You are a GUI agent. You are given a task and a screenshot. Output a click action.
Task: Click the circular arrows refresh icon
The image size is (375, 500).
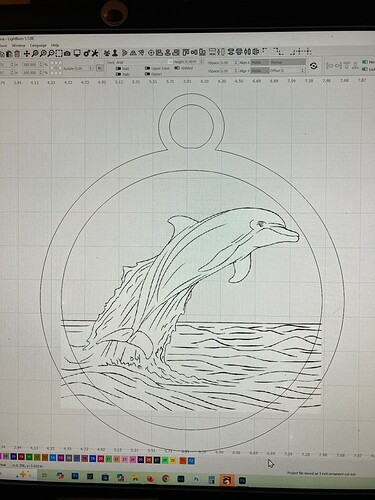coord(313,66)
